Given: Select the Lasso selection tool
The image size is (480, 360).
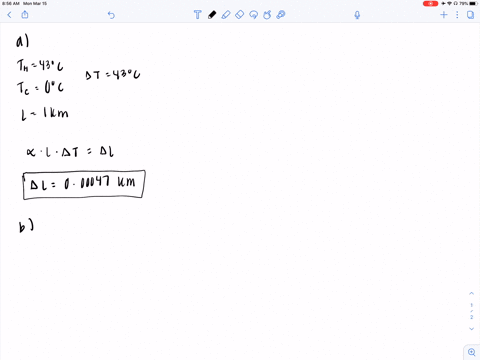Looking at the screenshot, I should [253, 15].
